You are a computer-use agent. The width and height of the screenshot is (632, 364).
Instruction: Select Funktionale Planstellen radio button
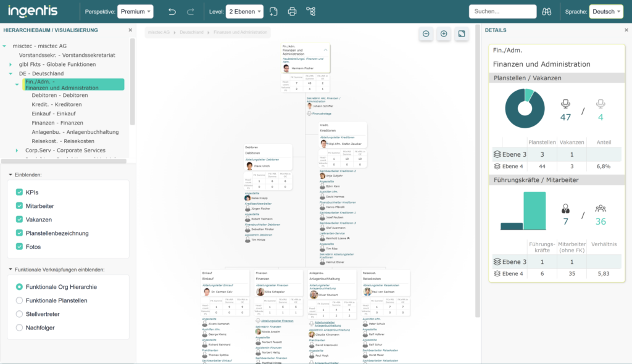coord(19,300)
